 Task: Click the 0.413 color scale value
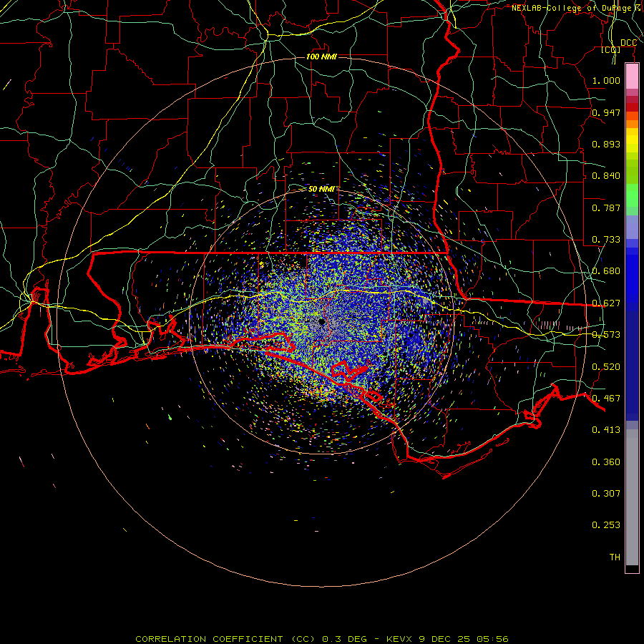point(606,430)
